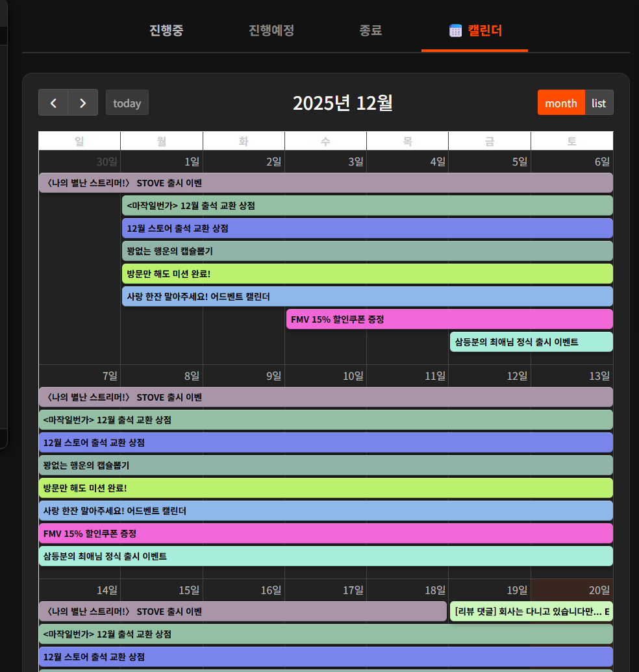Switch calendar to month view

coord(561,103)
